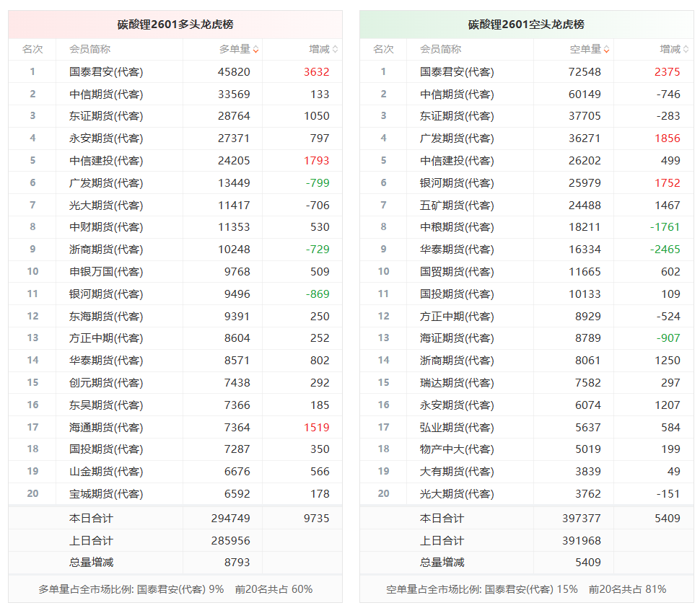Image resolution: width=700 pixels, height=608 pixels.
Task: Click 名次 header in the short table
Action: pos(383,49)
